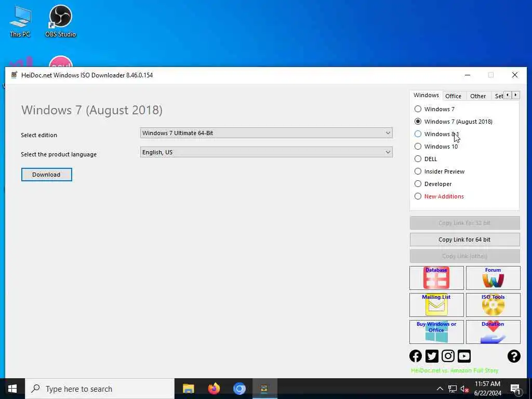This screenshot has height=399, width=532.
Task: Select the New Additions radio button
Action: click(x=418, y=196)
